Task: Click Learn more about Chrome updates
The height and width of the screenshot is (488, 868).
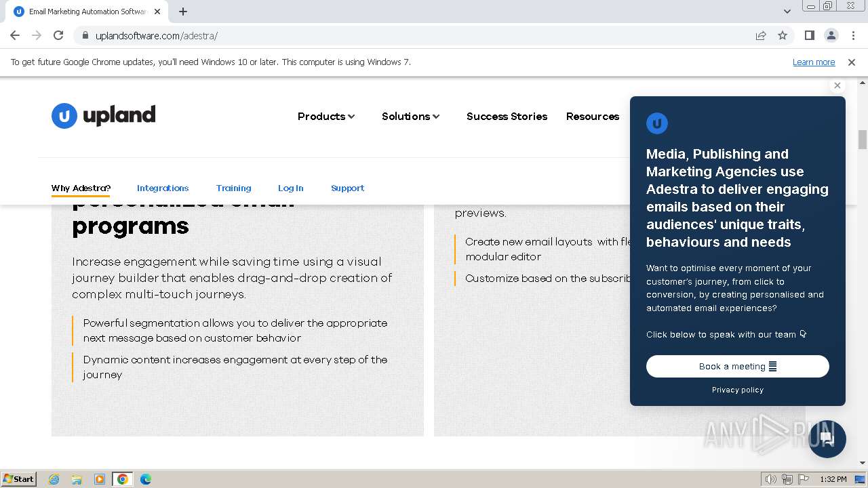Action: click(814, 62)
